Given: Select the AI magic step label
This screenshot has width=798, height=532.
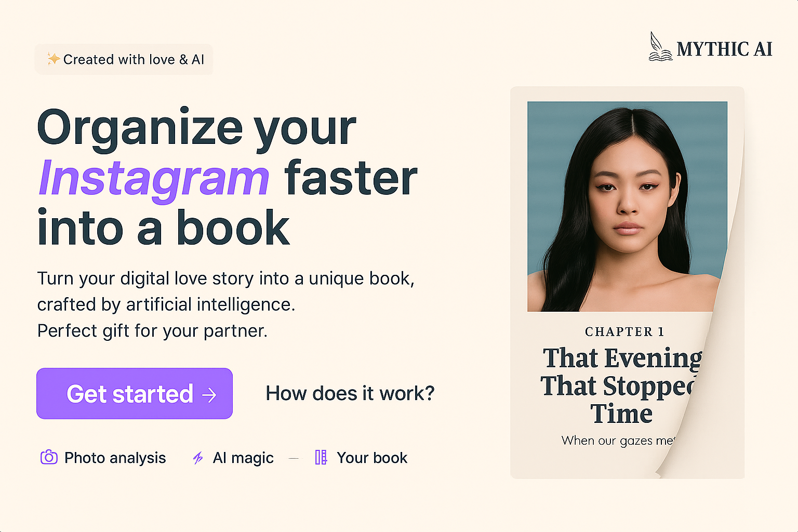Looking at the screenshot, I should pos(243,458).
